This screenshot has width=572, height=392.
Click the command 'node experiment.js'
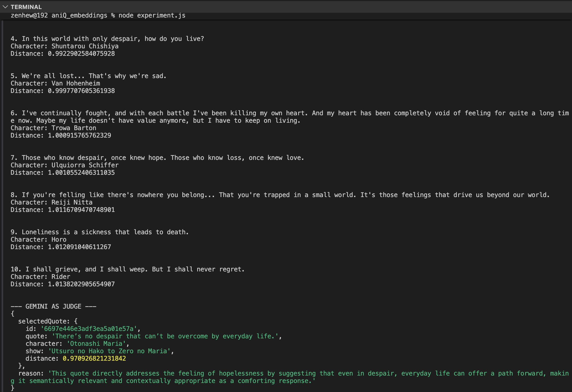pyautogui.click(x=152, y=15)
